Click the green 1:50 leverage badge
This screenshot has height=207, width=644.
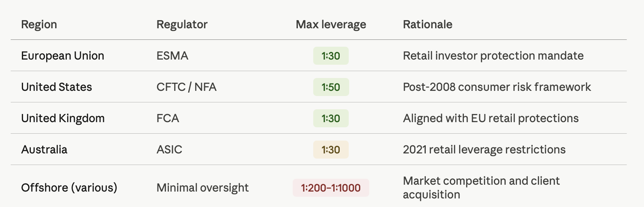tap(331, 87)
